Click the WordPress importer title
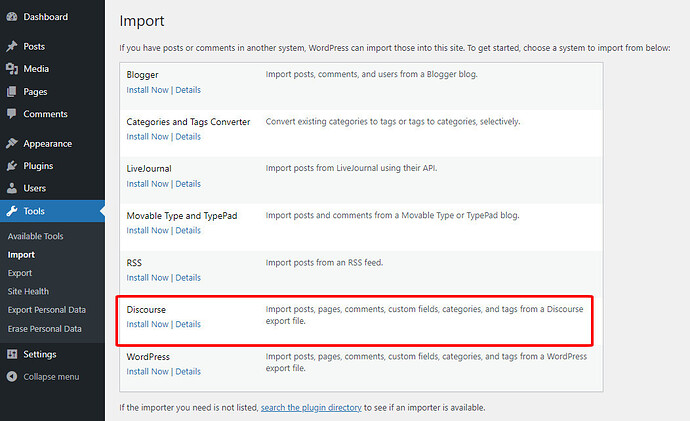 [148, 356]
